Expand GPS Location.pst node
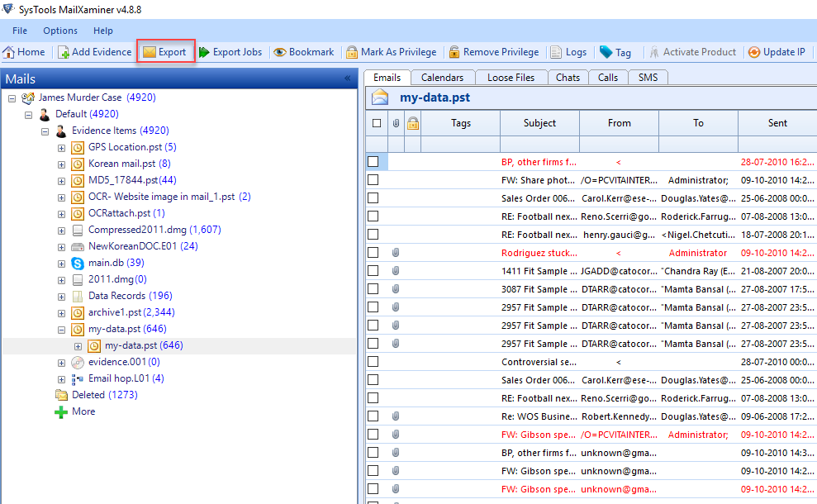Image resolution: width=817 pixels, height=504 pixels. 61,149
